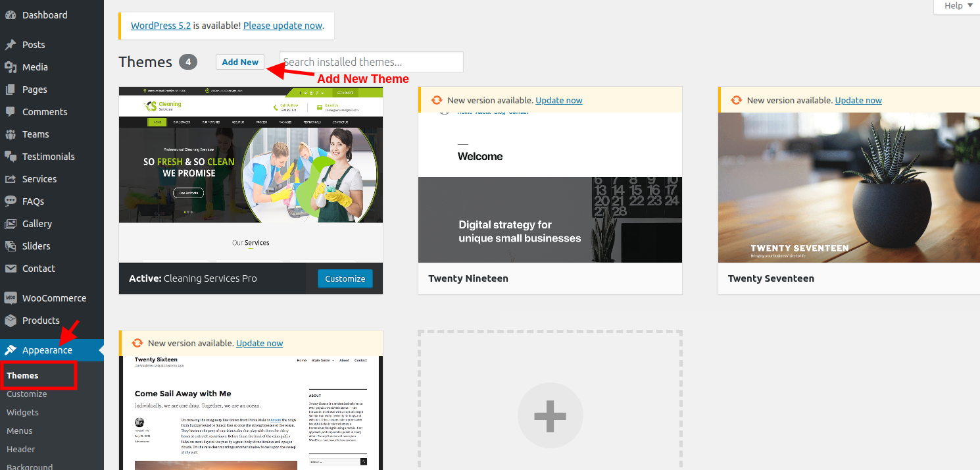Go to Posts in the sidebar

click(34, 45)
